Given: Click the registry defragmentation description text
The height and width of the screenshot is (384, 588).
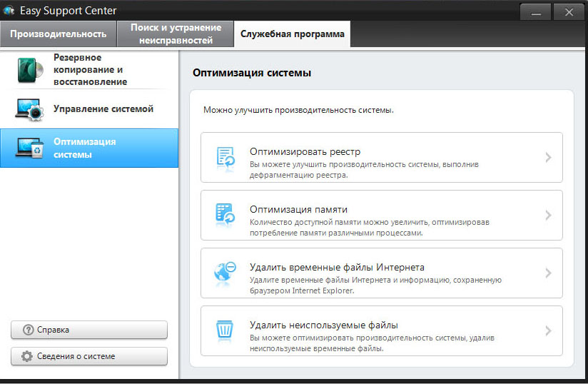Looking at the screenshot, I should (x=364, y=169).
